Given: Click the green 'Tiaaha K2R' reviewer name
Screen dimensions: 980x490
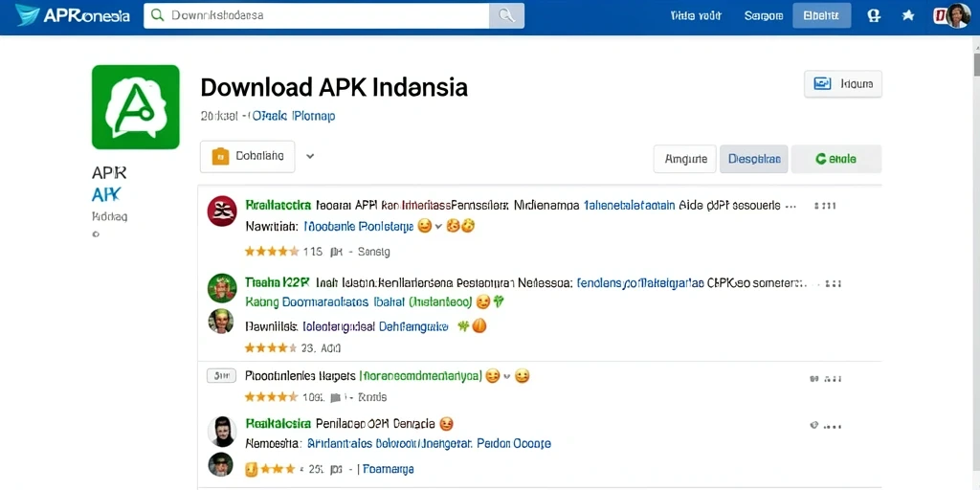Looking at the screenshot, I should pos(278,282).
